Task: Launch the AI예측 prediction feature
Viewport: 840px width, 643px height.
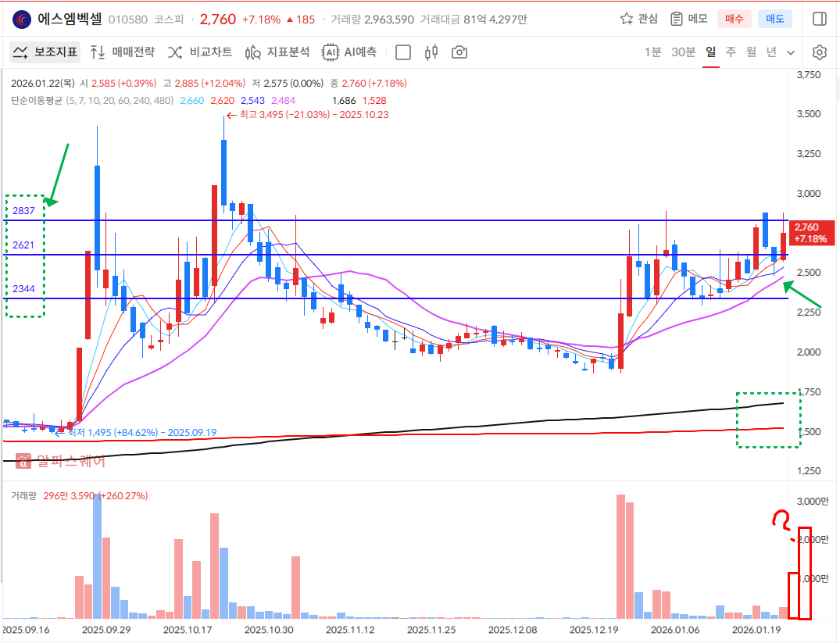Action: click(x=350, y=52)
